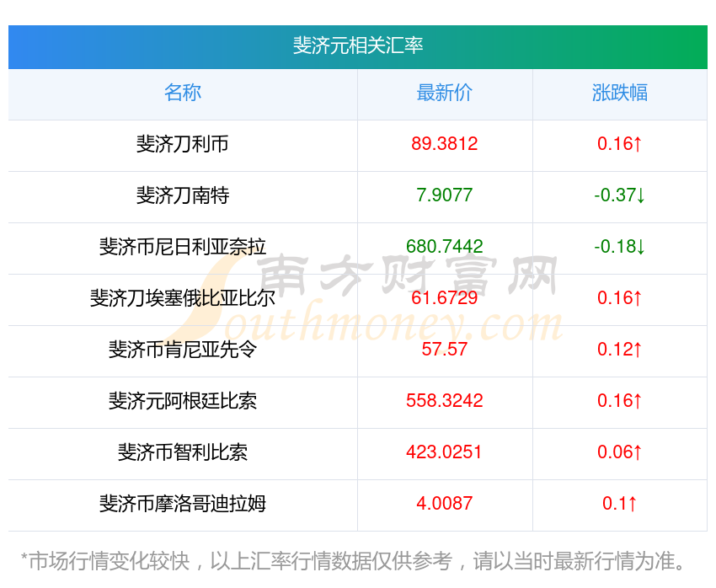Click the price 57.57
Image resolution: width=716 pixels, height=588 pixels.
444,350
